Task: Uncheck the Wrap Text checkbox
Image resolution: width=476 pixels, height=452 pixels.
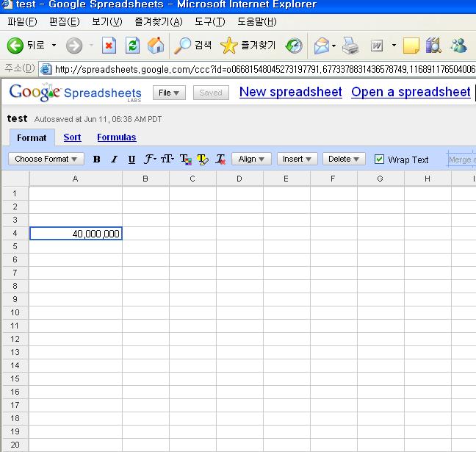Action: [379, 159]
